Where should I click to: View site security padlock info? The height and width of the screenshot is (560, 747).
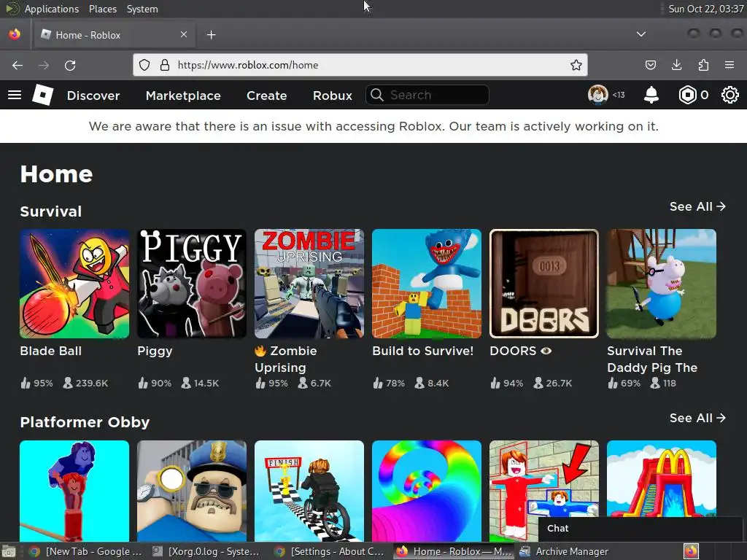point(165,65)
